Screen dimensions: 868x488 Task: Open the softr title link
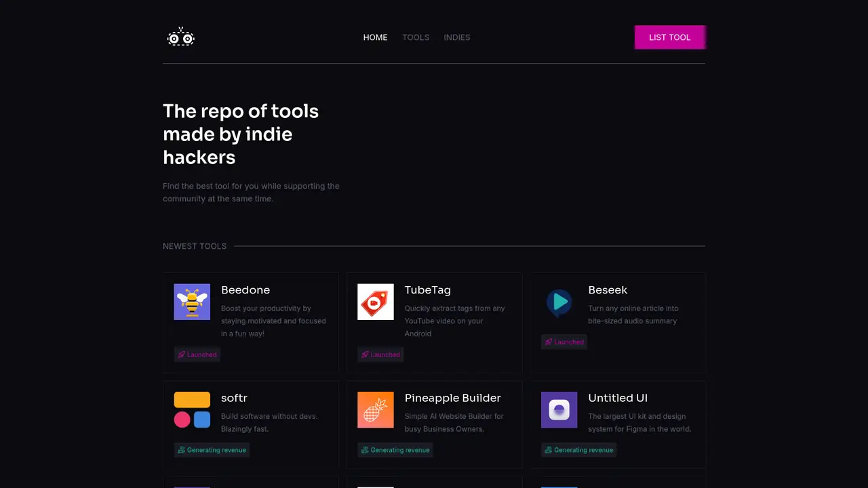[x=235, y=398]
